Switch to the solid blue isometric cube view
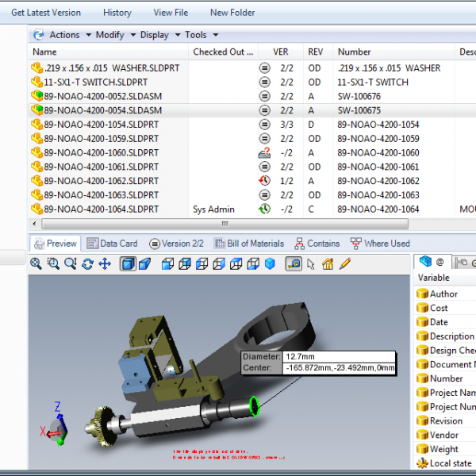This screenshot has width=476, height=476. [270, 264]
